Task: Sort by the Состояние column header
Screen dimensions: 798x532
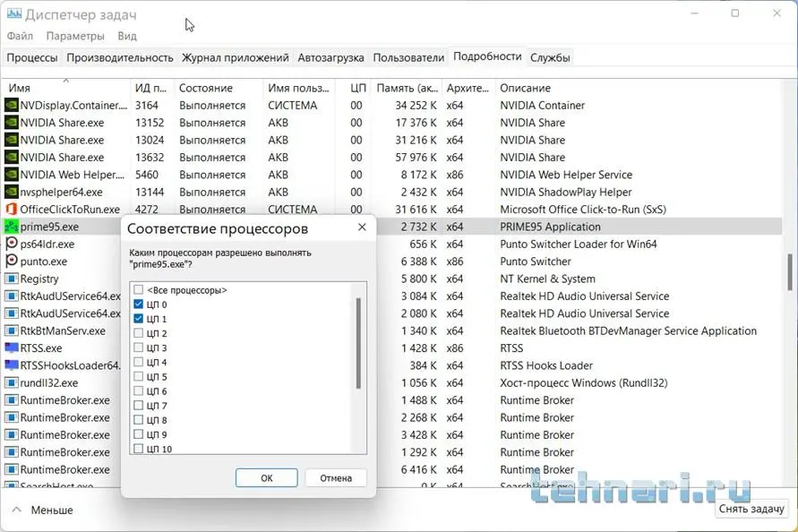Action: pos(219,88)
